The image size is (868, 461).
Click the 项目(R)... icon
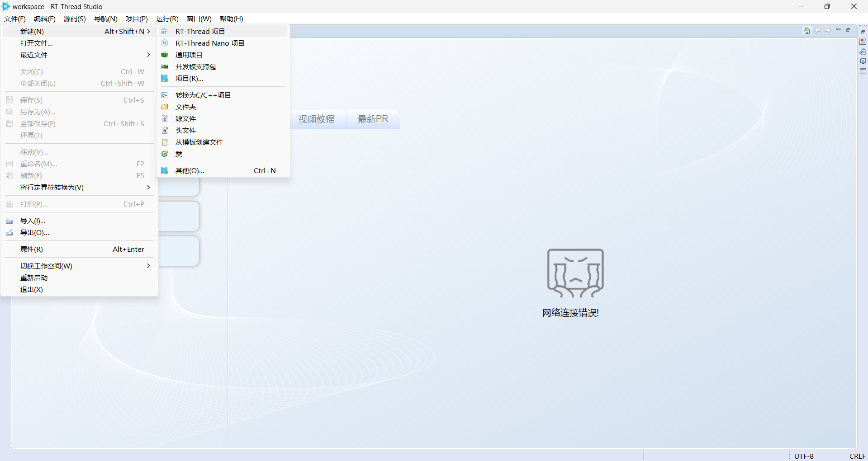pyautogui.click(x=165, y=78)
